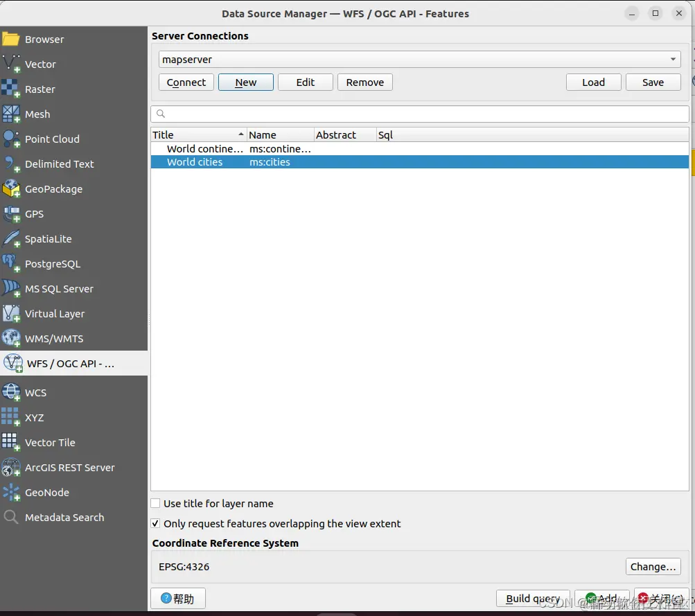Open the Metadata Search magnifier icon
The height and width of the screenshot is (616, 695).
coord(10,517)
